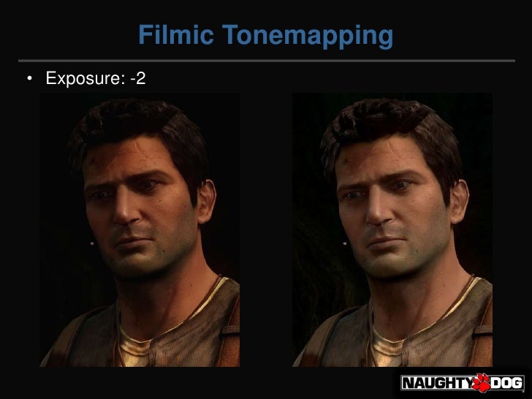Select the Exposure: -2 bullet text
This screenshot has width=532, height=399.
click(96, 78)
